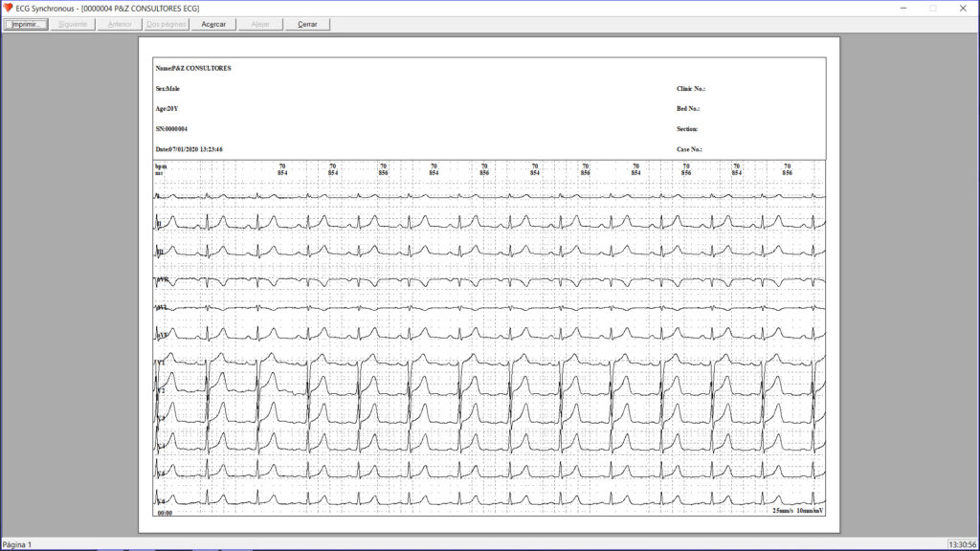This screenshot has width=980, height=551.
Task: Zoom in using the Acercar button
Action: (x=212, y=24)
